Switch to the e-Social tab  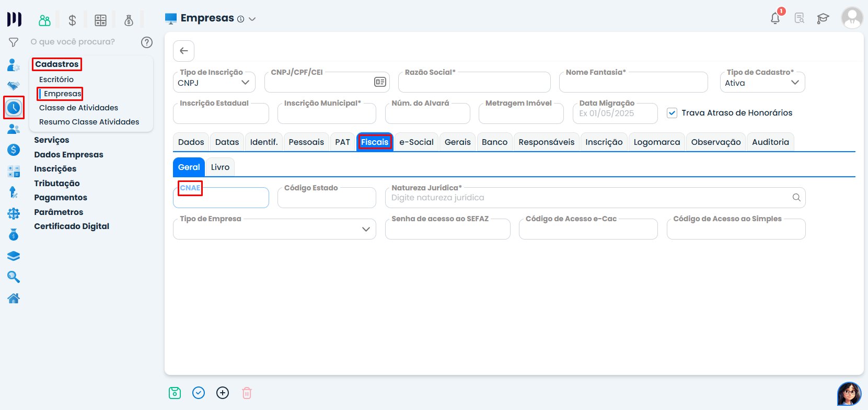tap(416, 142)
